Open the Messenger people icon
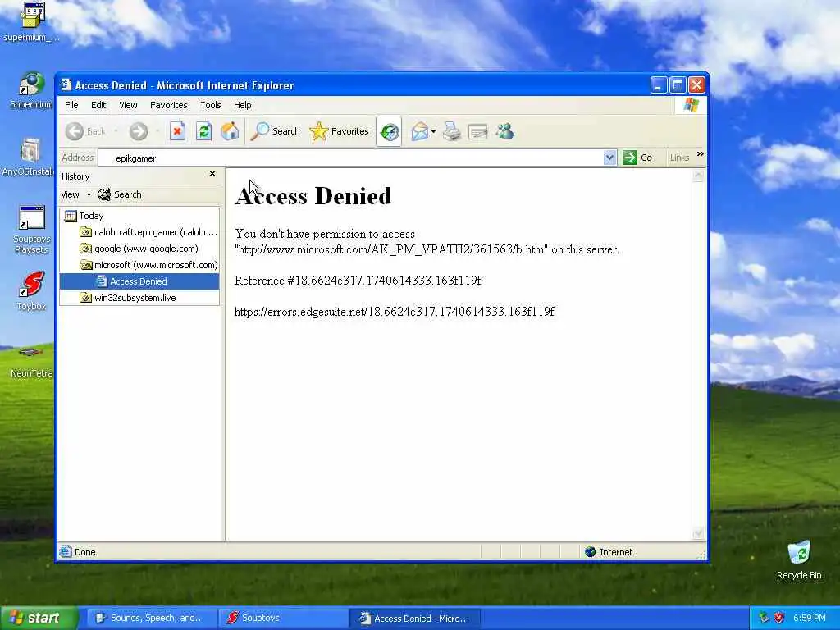Screen dimensions: 840x630 pyautogui.click(x=504, y=131)
